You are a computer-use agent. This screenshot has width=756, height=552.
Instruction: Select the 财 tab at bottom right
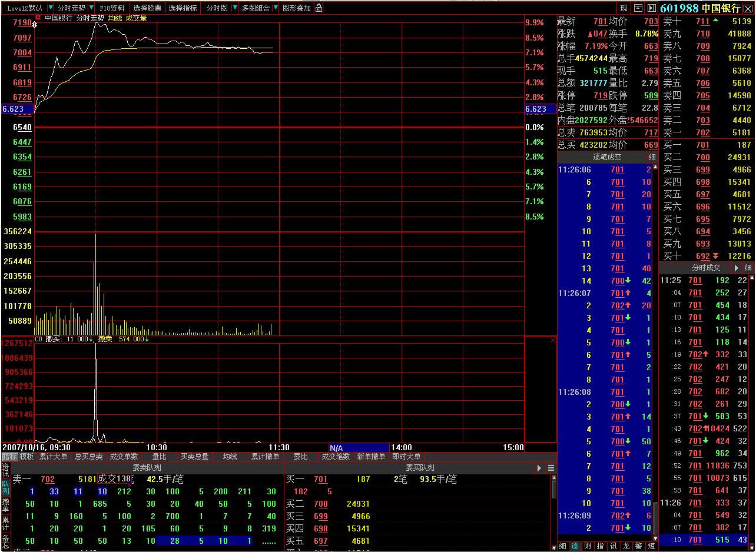(x=588, y=546)
